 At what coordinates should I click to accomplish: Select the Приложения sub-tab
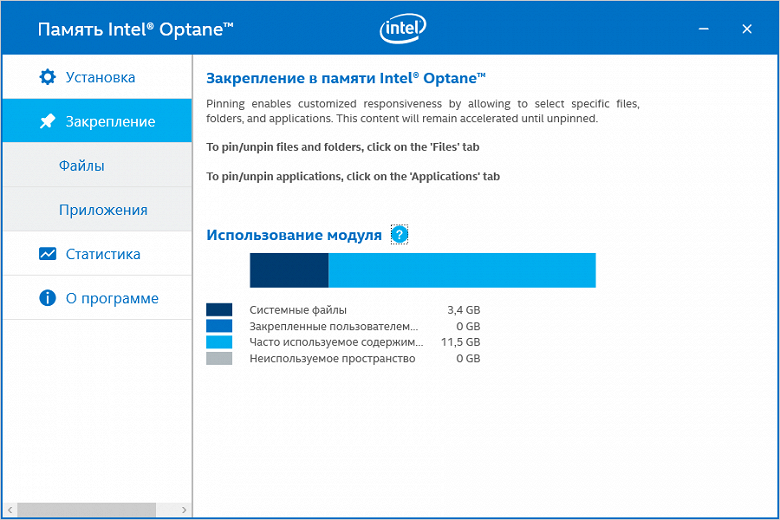[103, 210]
